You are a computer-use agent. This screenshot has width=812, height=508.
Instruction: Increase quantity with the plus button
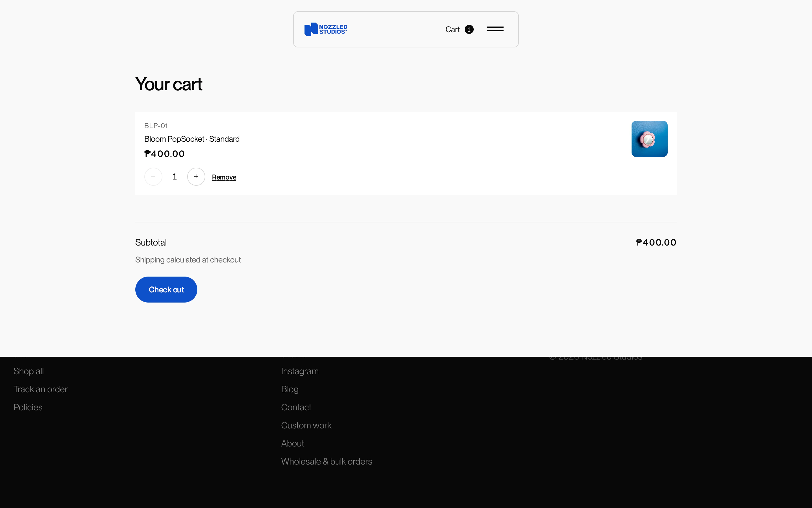point(196,177)
